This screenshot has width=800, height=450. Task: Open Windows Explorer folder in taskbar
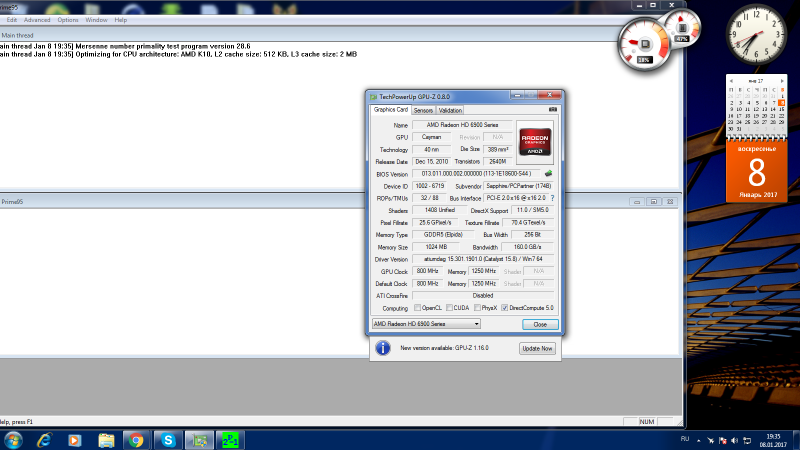[105, 439]
